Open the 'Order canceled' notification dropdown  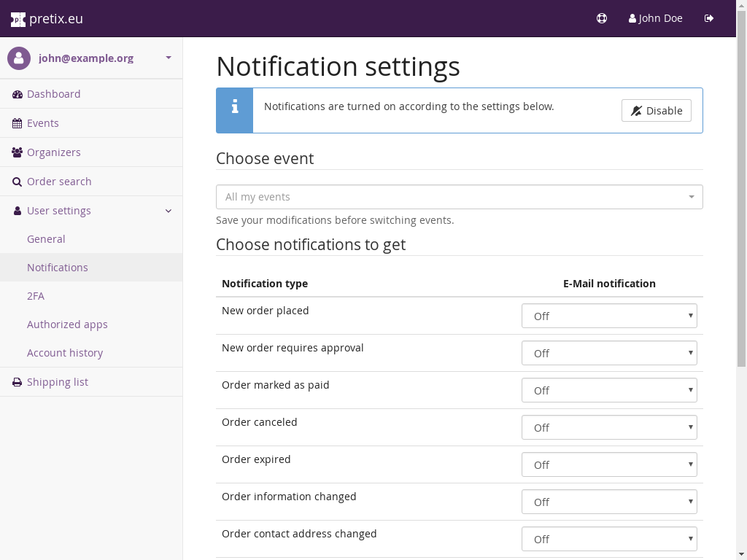click(x=609, y=427)
